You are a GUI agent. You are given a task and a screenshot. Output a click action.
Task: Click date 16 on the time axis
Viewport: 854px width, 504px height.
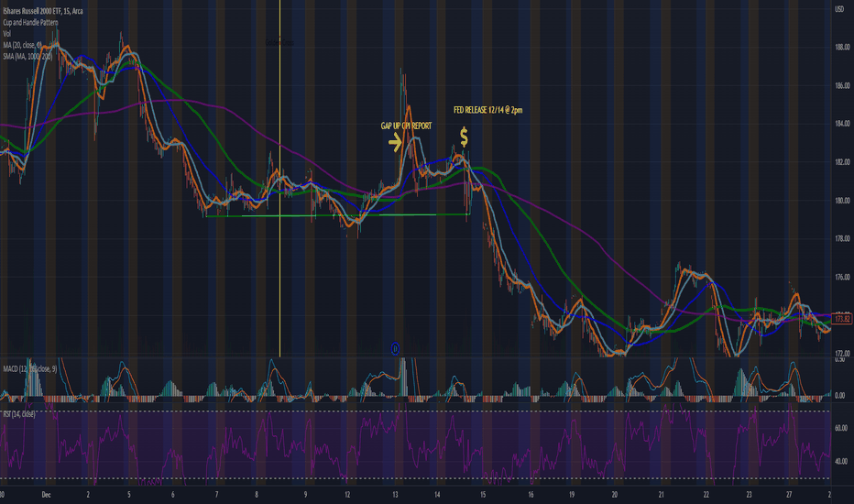click(531, 495)
